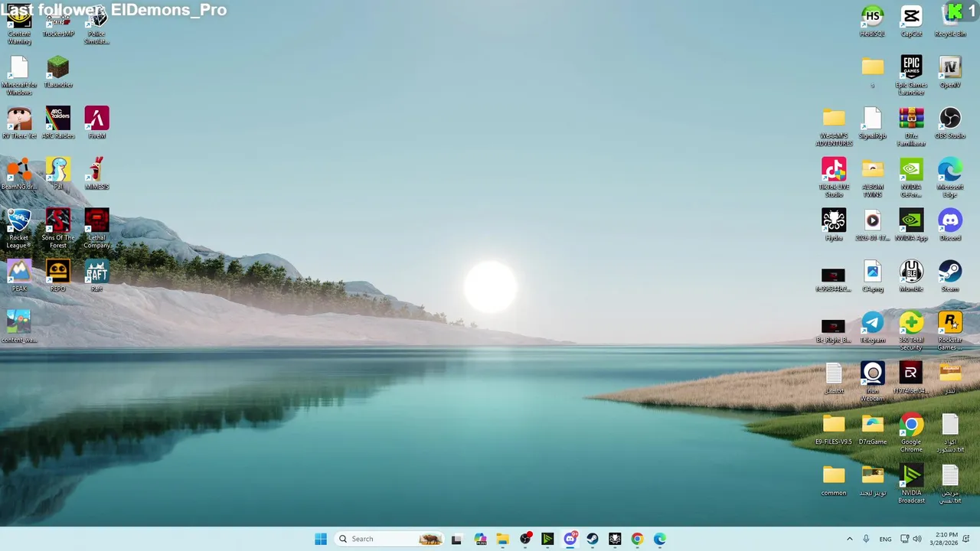Select the MIMESIS chicken icon

(x=96, y=174)
